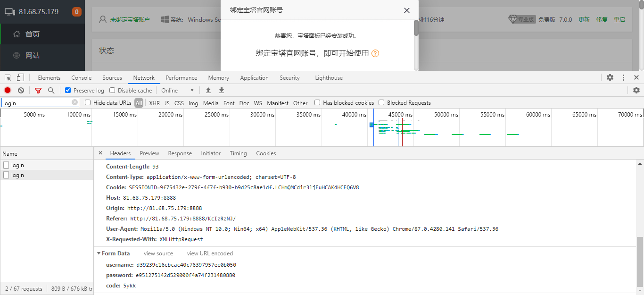Toggle the red filter funnel icon
The width and height of the screenshot is (644, 295).
38,90
